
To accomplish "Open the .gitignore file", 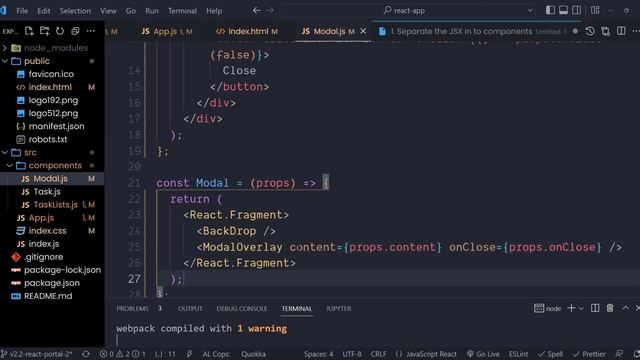I will 44,257.
